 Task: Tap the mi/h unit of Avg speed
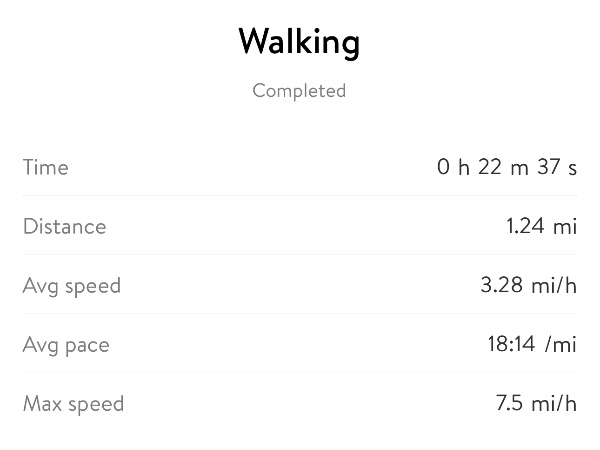click(x=554, y=286)
